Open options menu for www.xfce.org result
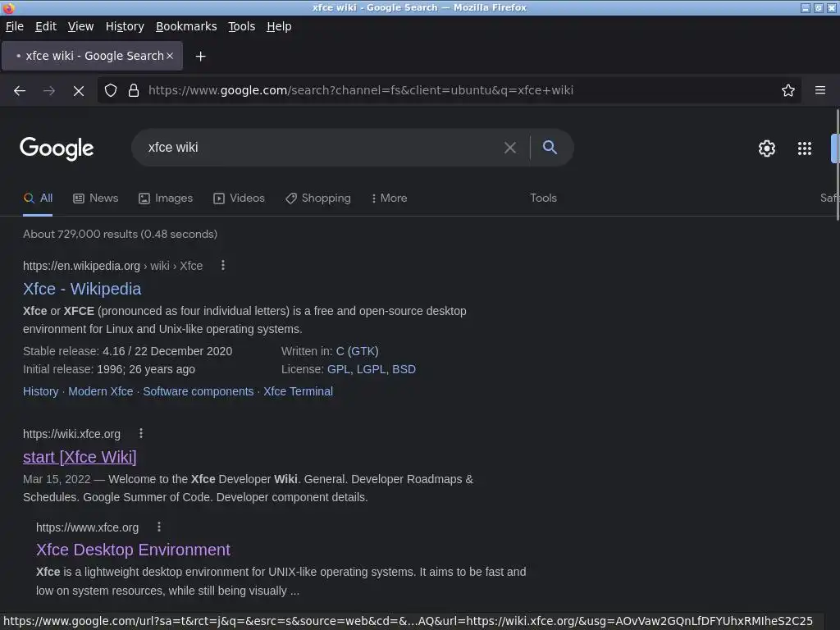Image resolution: width=840 pixels, height=630 pixels. pyautogui.click(x=159, y=527)
